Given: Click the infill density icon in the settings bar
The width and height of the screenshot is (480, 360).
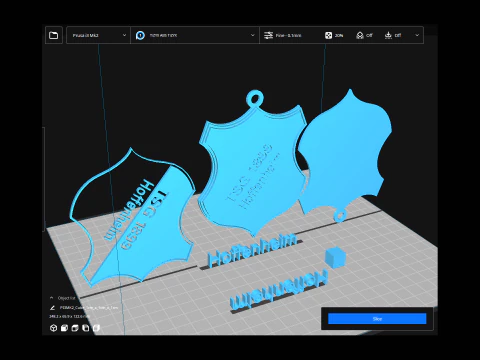Looking at the screenshot, I should point(328,35).
